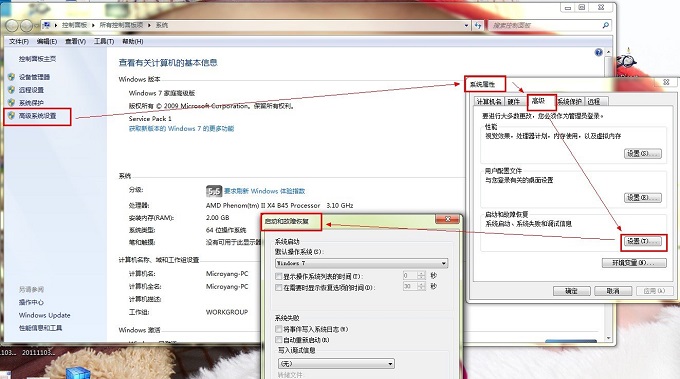
Task: Switch to the 硬件 tab
Action: tap(514, 101)
